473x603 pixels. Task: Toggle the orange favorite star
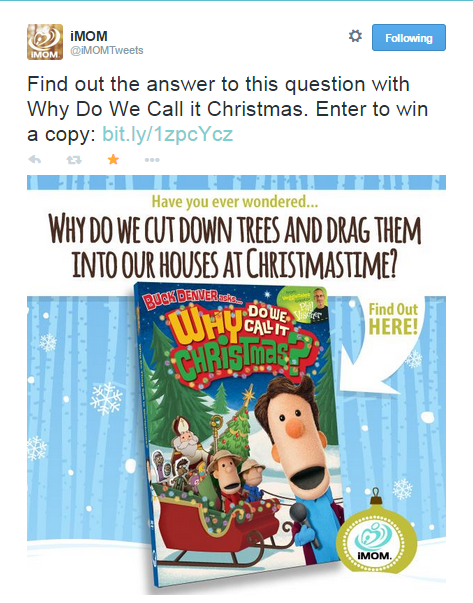click(113, 159)
